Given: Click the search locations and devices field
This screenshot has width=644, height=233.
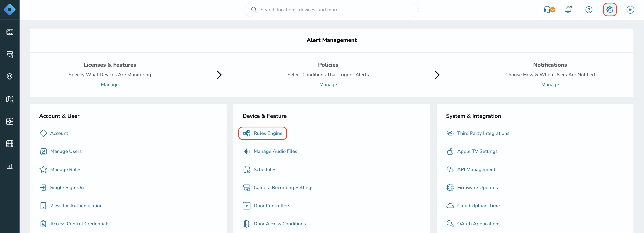Looking at the screenshot, I should coord(331,10).
